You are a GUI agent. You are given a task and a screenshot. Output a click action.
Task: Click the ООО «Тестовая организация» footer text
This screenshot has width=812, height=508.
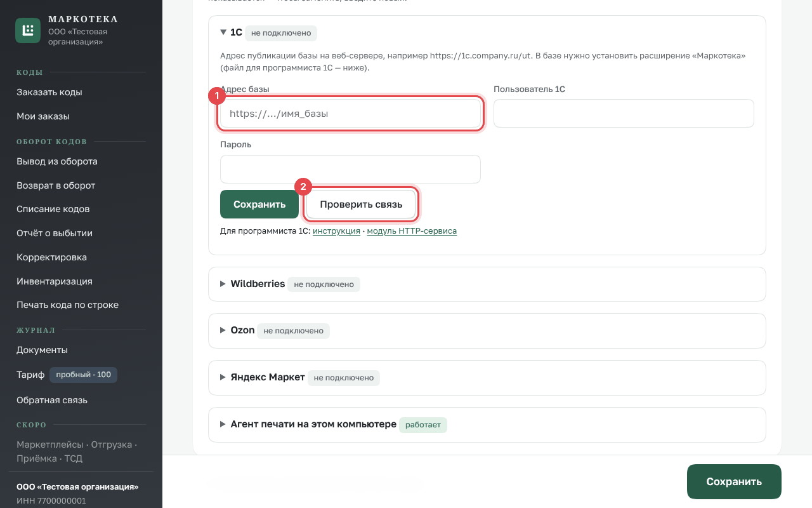click(x=77, y=487)
